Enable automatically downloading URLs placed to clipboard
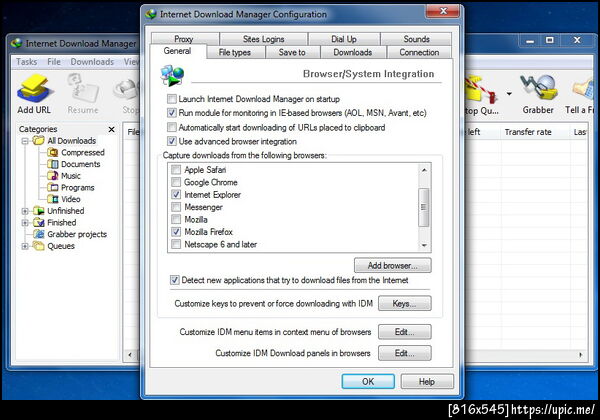 (x=172, y=127)
